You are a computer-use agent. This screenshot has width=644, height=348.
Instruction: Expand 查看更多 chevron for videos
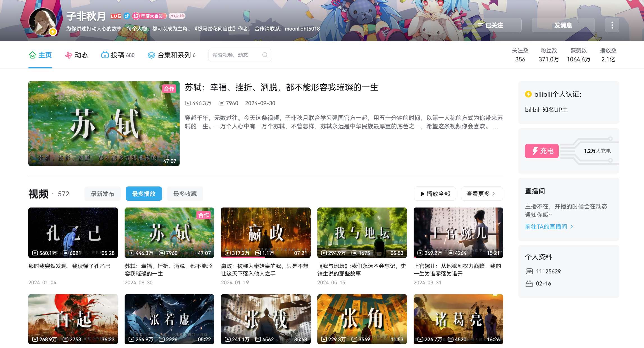coord(494,194)
